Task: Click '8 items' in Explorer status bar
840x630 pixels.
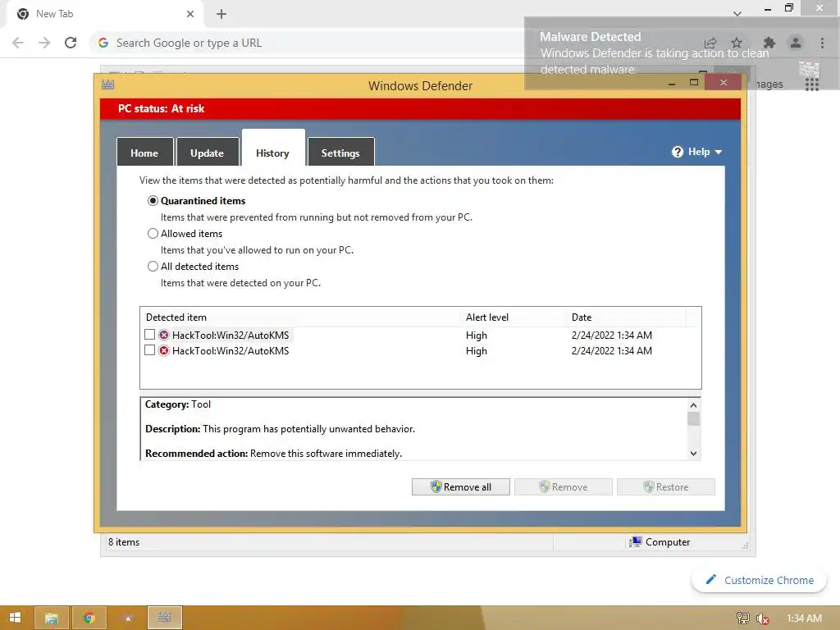Action: (x=124, y=542)
